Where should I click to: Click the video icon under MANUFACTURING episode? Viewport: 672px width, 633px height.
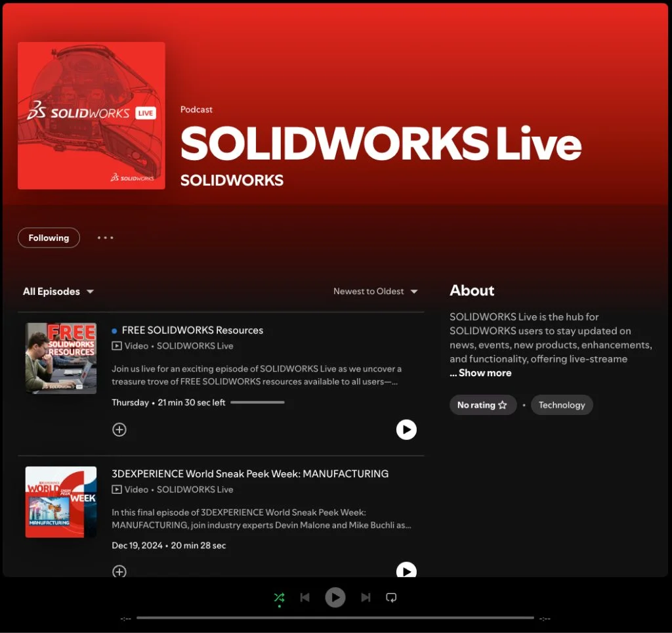point(117,489)
